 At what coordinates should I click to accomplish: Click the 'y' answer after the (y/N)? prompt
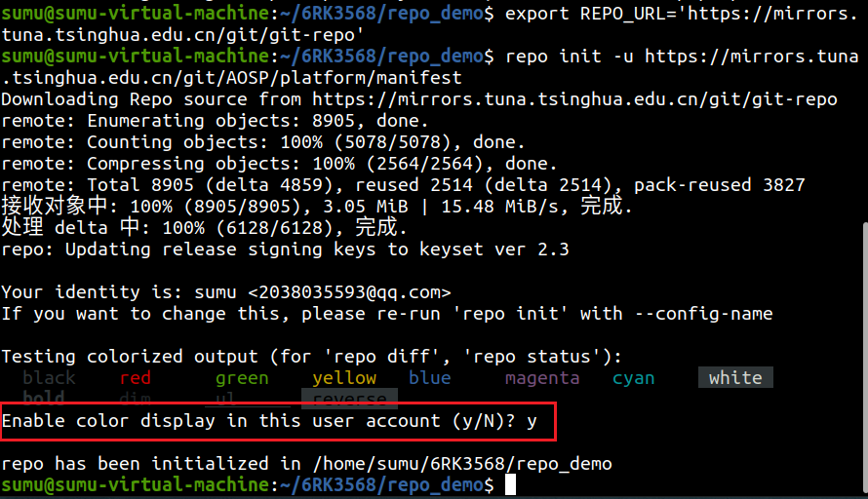[x=532, y=421]
